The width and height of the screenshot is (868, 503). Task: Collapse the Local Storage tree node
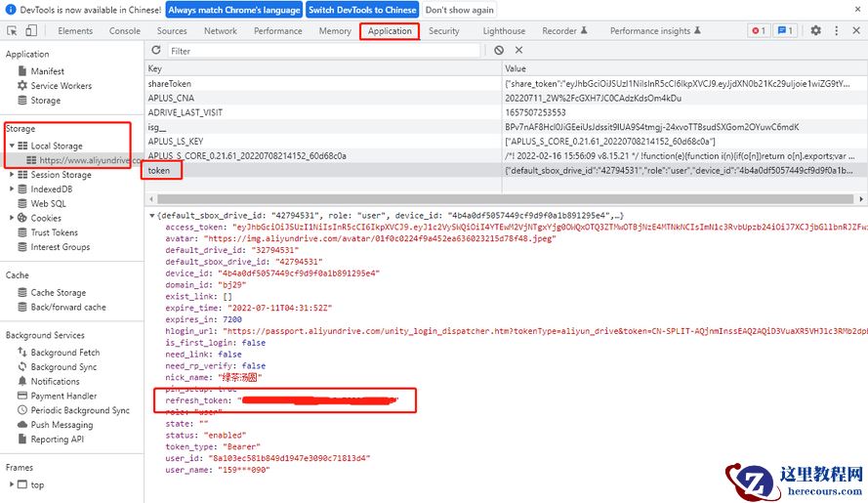point(12,146)
